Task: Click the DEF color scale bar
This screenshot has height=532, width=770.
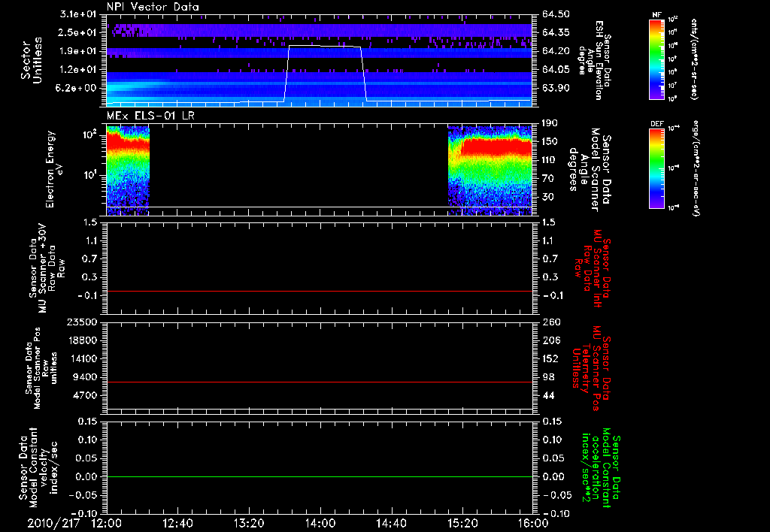Action: click(655, 167)
